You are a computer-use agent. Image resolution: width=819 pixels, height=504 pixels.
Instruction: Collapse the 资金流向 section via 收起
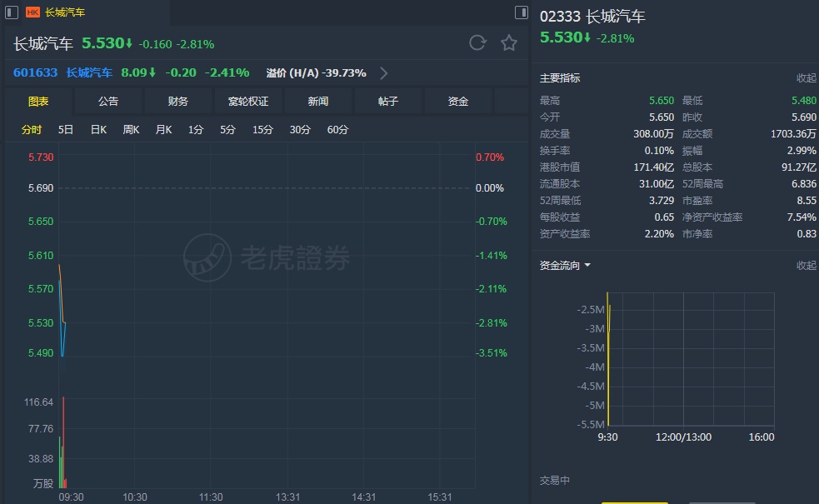pyautogui.click(x=806, y=265)
